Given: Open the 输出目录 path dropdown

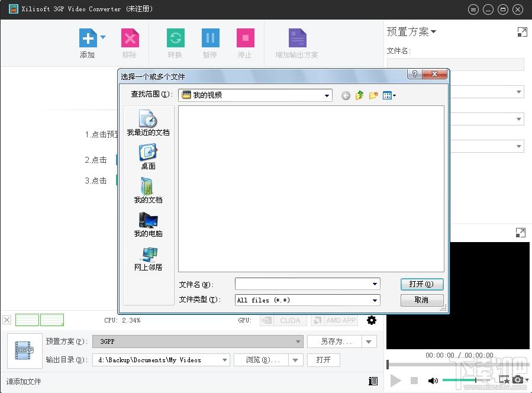Looking at the screenshot, I should (225, 360).
